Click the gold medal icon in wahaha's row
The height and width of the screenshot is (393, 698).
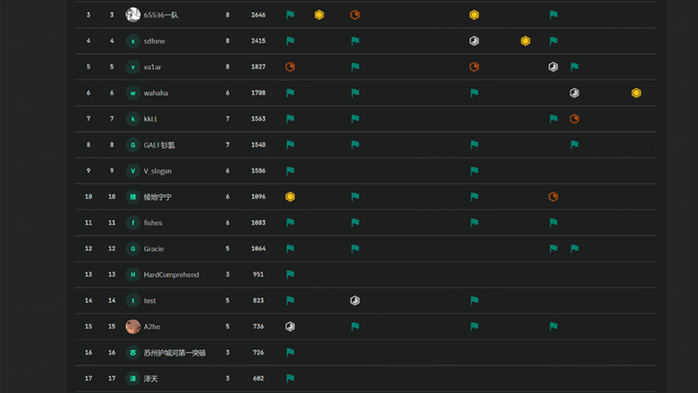(x=636, y=93)
